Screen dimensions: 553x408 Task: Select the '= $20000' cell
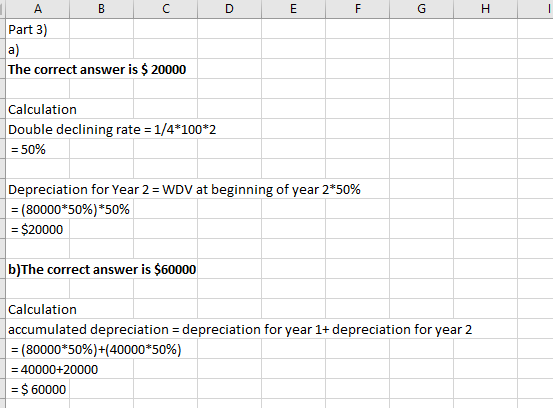click(38, 229)
